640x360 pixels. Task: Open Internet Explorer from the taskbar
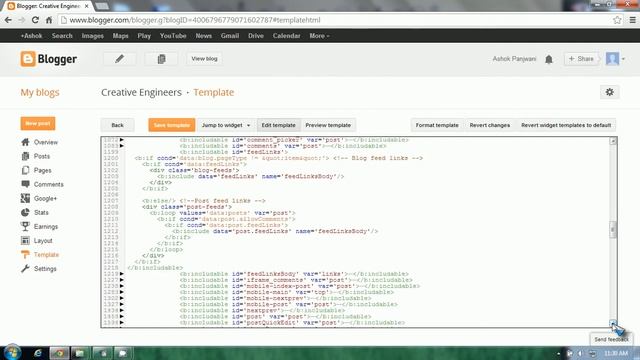[x=38, y=353]
